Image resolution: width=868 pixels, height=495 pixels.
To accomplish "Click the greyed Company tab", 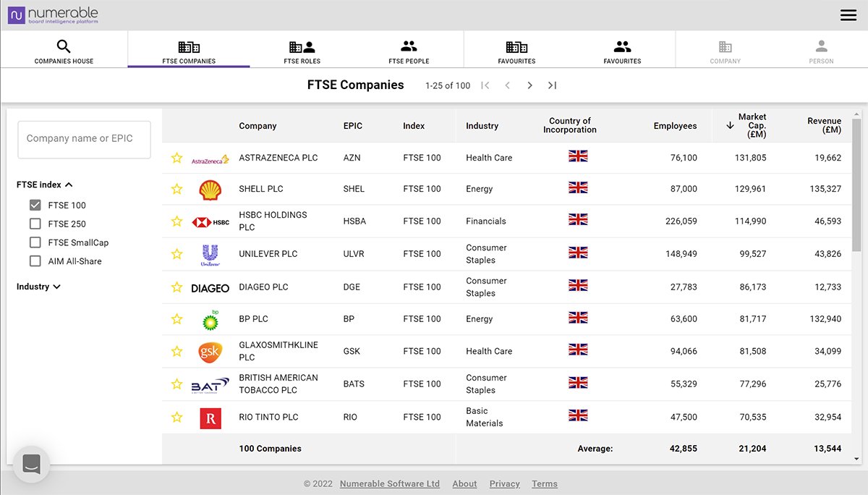I will tap(725, 49).
